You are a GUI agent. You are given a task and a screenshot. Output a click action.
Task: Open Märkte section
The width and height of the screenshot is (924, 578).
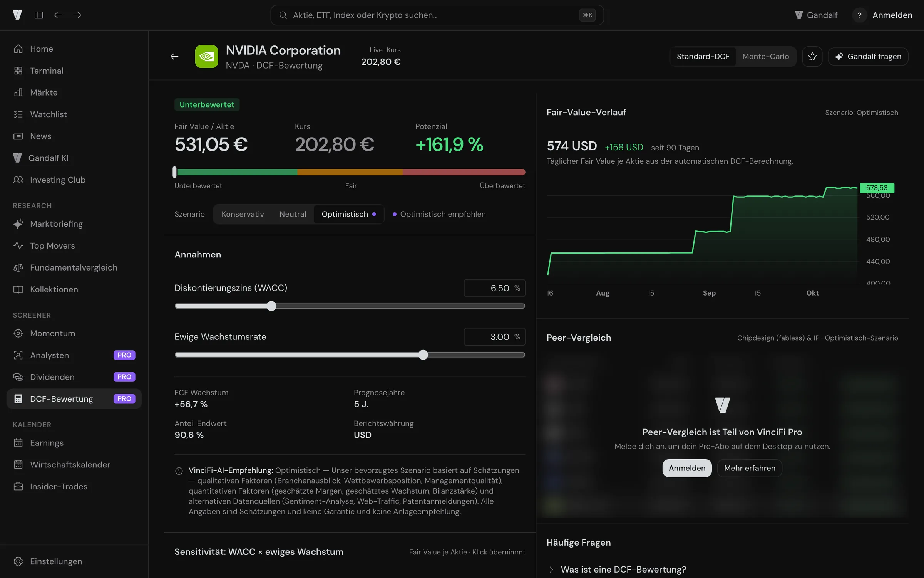[x=74, y=92]
